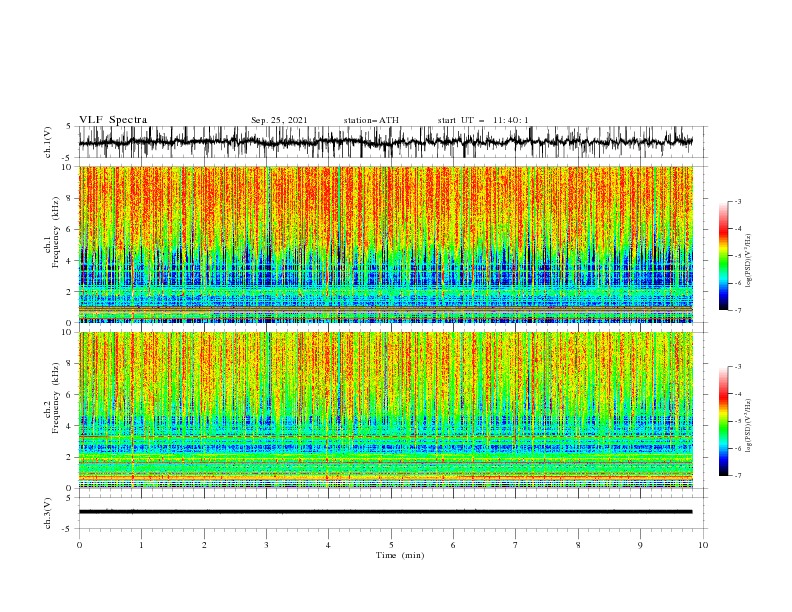
Task: Click time axis tick label "5"
Action: tap(391, 545)
